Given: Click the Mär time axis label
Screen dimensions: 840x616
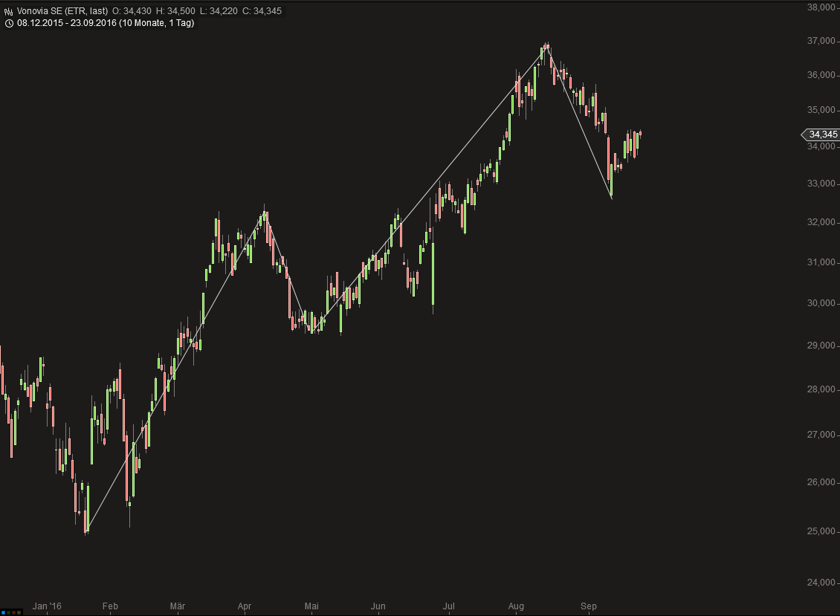Looking at the screenshot, I should (x=178, y=606).
